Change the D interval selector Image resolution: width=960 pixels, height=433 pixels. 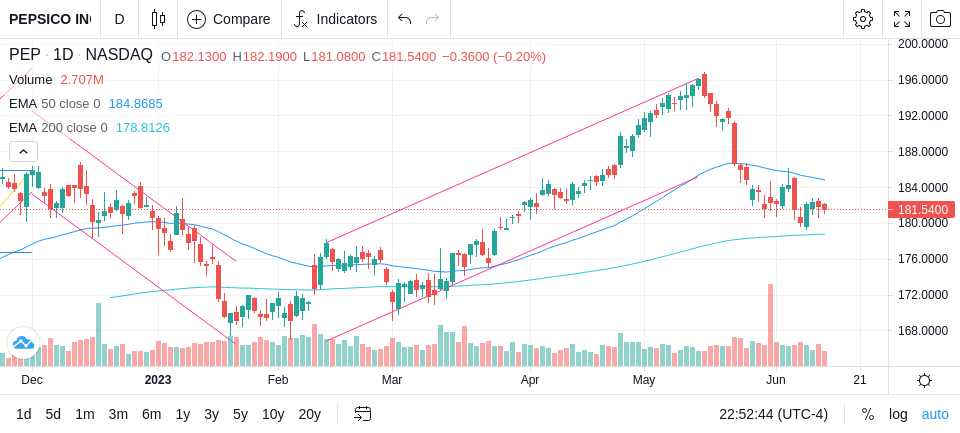tap(119, 19)
